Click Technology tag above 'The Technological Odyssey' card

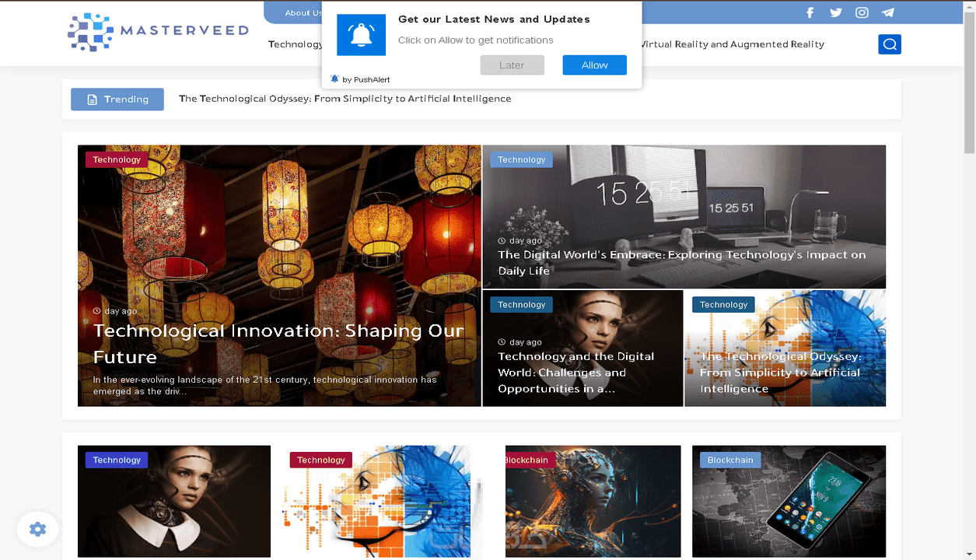click(723, 305)
